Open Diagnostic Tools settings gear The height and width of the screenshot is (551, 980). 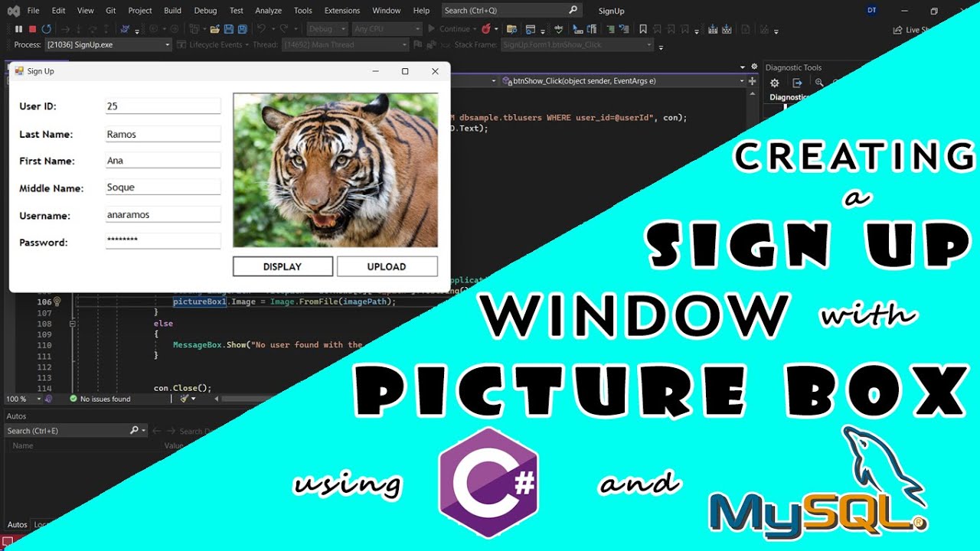774,83
